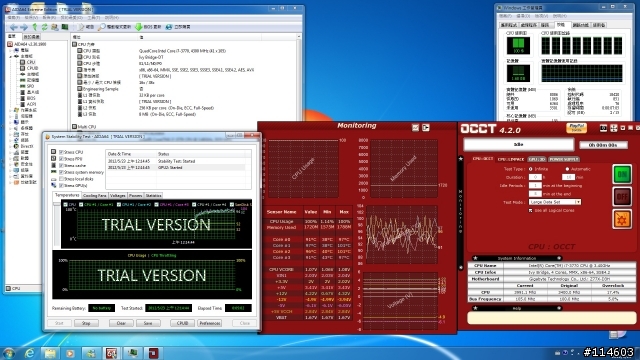
Task: Click Save button in stability test
Action: [148, 323]
